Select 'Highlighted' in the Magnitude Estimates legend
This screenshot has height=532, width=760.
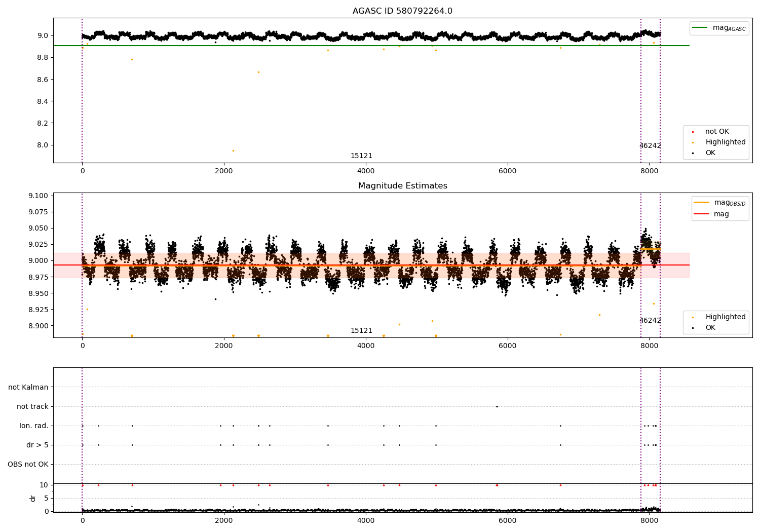click(x=719, y=317)
